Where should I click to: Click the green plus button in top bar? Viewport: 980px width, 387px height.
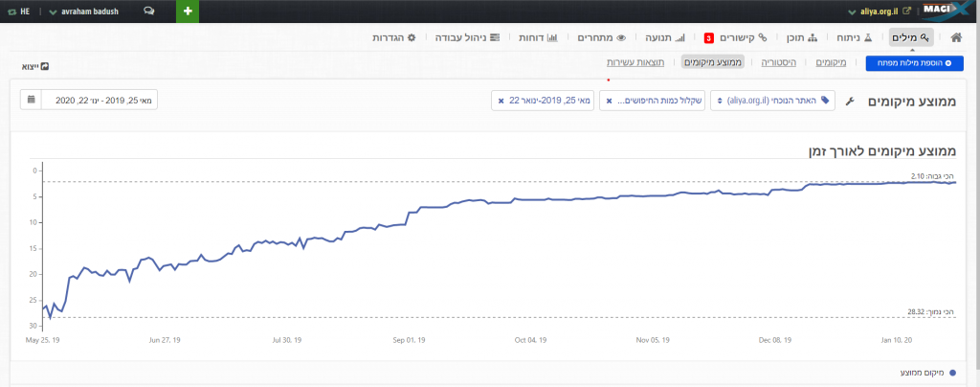[x=189, y=11]
